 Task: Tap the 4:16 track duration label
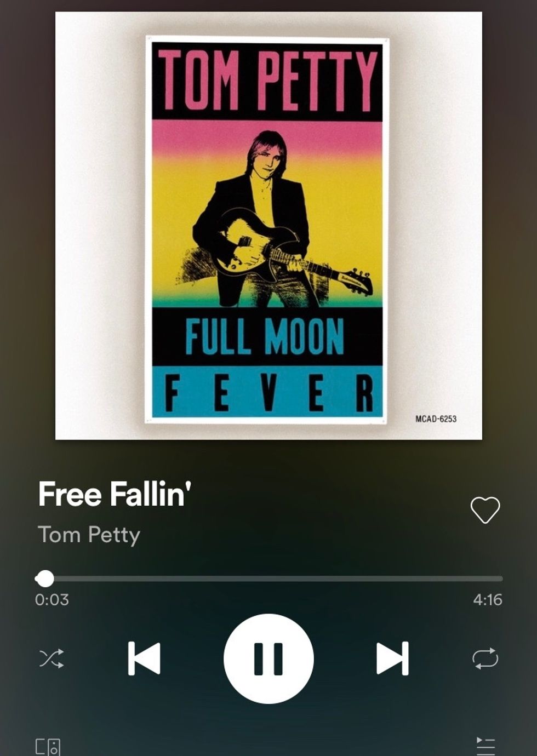pos(488,600)
